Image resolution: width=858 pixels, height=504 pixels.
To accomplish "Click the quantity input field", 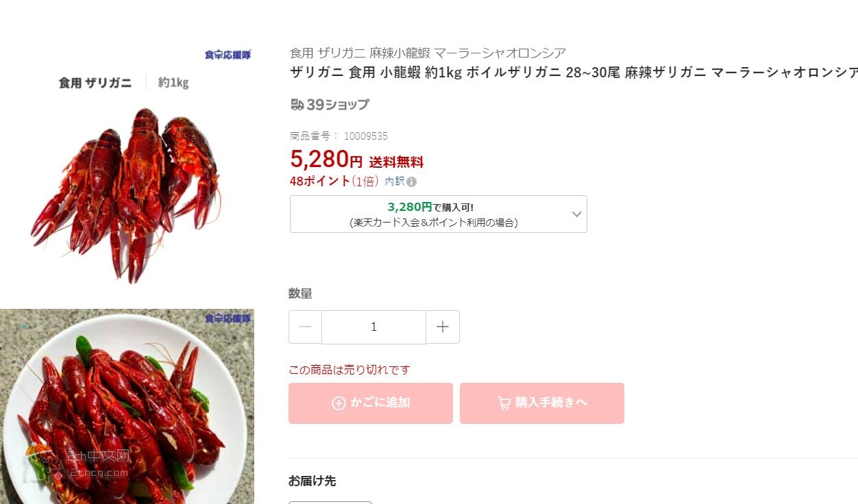I will (x=373, y=327).
